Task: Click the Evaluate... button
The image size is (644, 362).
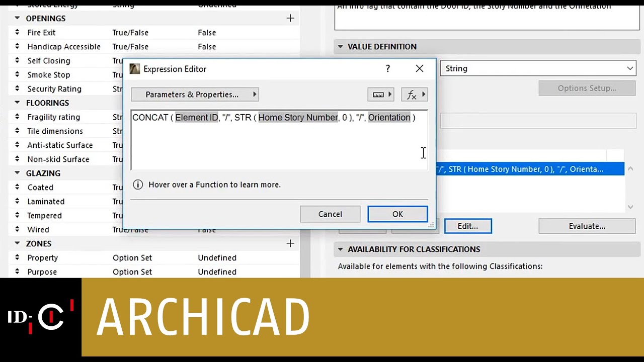Action: 587,226
